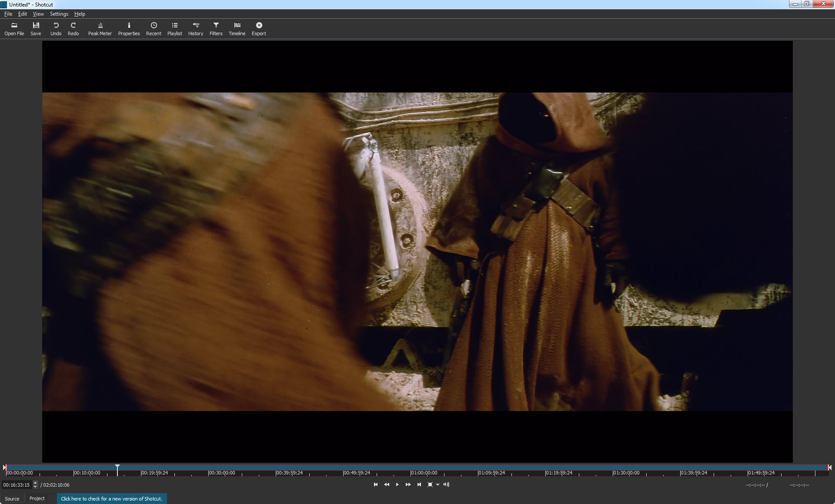Viewport: 835px width, 504px height.
Task: Redo the last undone action
Action: point(73,29)
